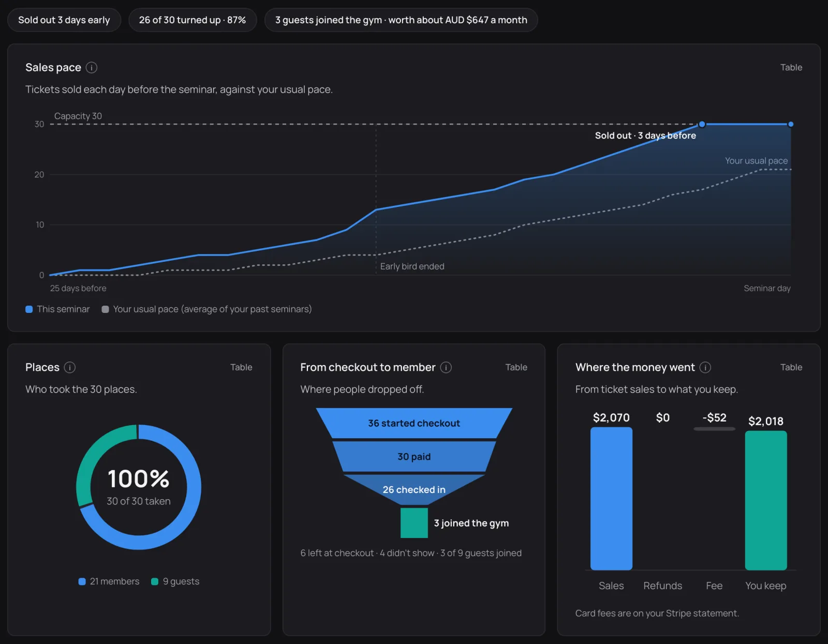Click the Early bird ended marker label
The image size is (828, 644).
[412, 266]
